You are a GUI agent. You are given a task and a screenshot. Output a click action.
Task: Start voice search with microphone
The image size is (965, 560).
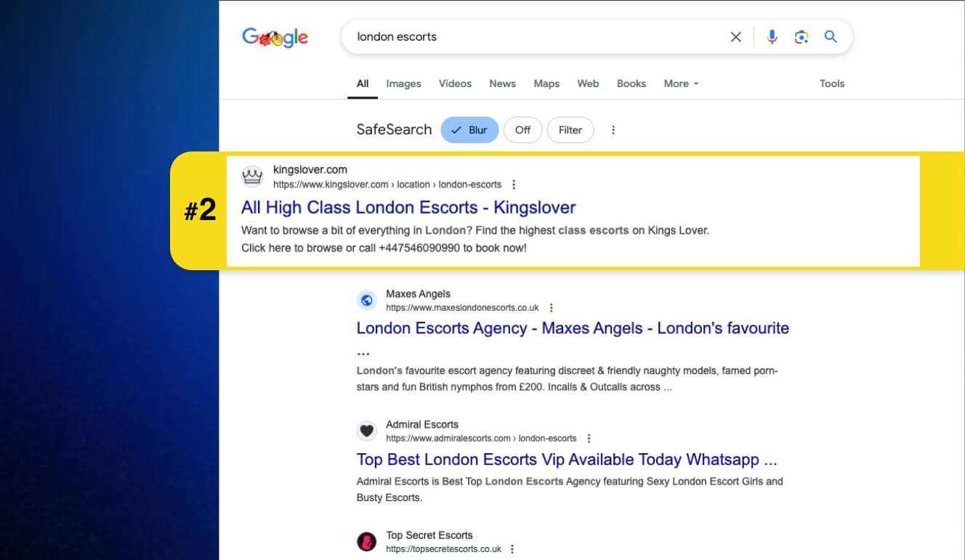pyautogui.click(x=772, y=37)
